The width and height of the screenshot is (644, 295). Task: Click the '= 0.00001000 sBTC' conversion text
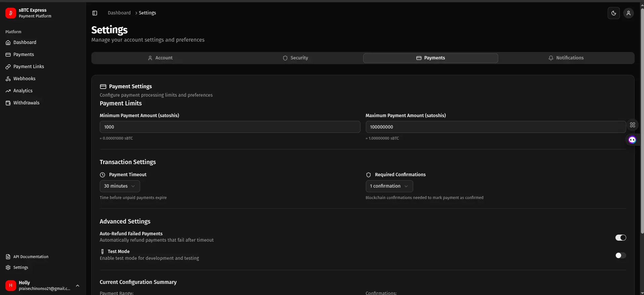[x=116, y=138]
